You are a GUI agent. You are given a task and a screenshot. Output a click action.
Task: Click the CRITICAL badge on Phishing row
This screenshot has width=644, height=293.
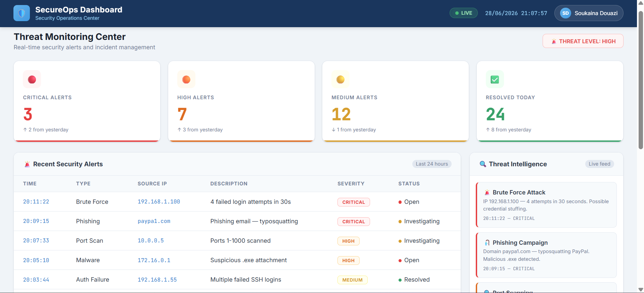(x=354, y=222)
